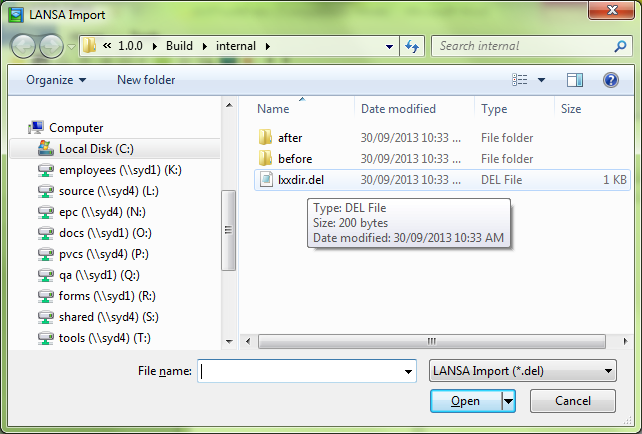The height and width of the screenshot is (434, 642).
Task: Click the file list horizontal scrollbar thumb
Action: pos(432,341)
